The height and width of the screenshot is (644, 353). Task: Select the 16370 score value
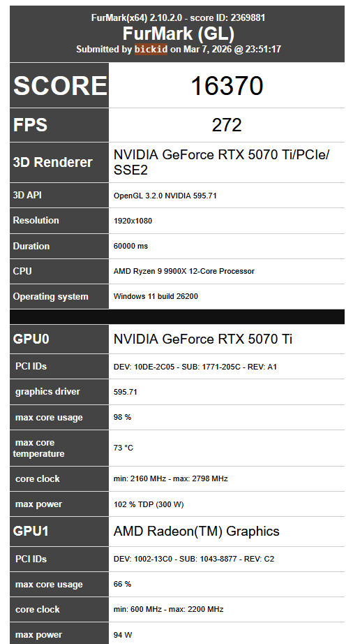pos(227,86)
